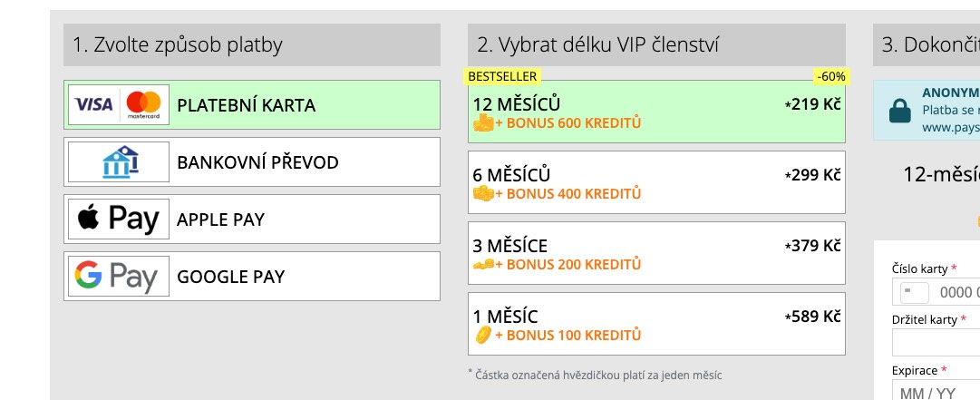Choose the 6 měsíců VIP plan
Image resolution: width=980 pixels, height=400 pixels.
point(656,182)
